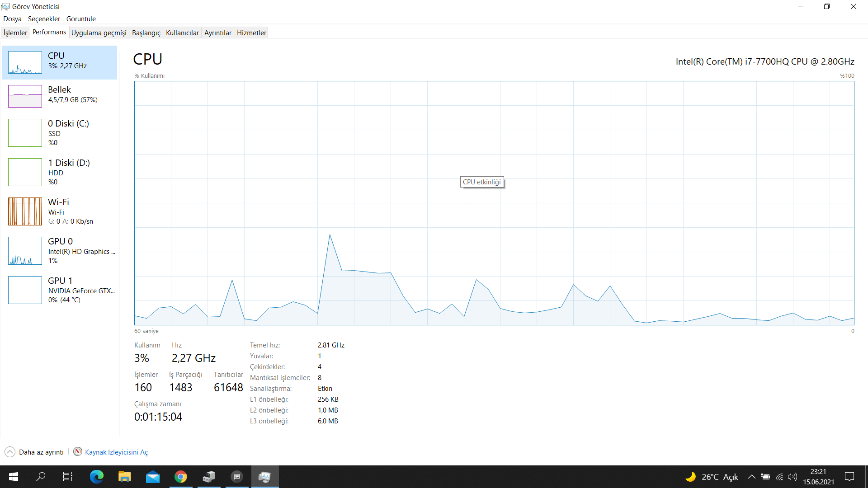Switch to the İşlemler tab
The width and height of the screenshot is (868, 488).
(15, 33)
